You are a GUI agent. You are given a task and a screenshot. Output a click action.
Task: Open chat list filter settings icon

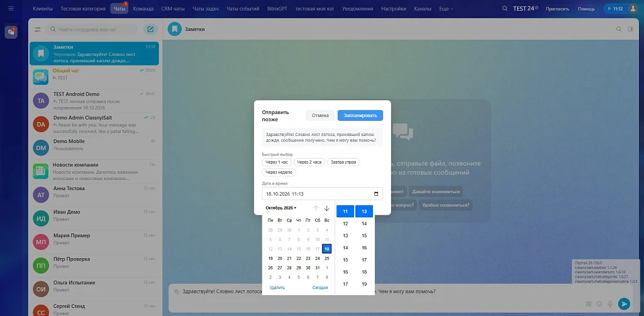(38, 30)
